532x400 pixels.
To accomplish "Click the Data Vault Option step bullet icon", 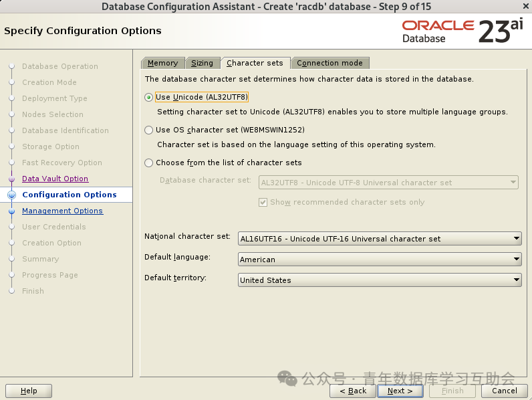I will pyautogui.click(x=12, y=179).
